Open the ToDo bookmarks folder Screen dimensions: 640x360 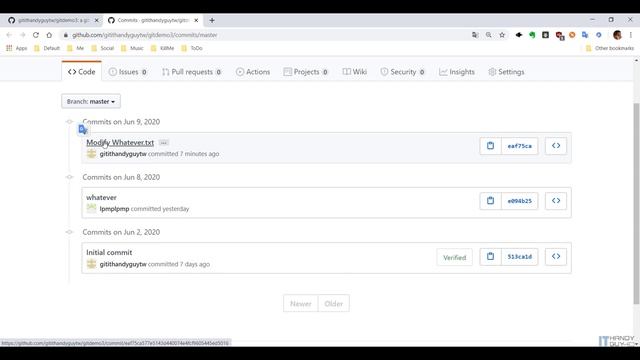192,48
